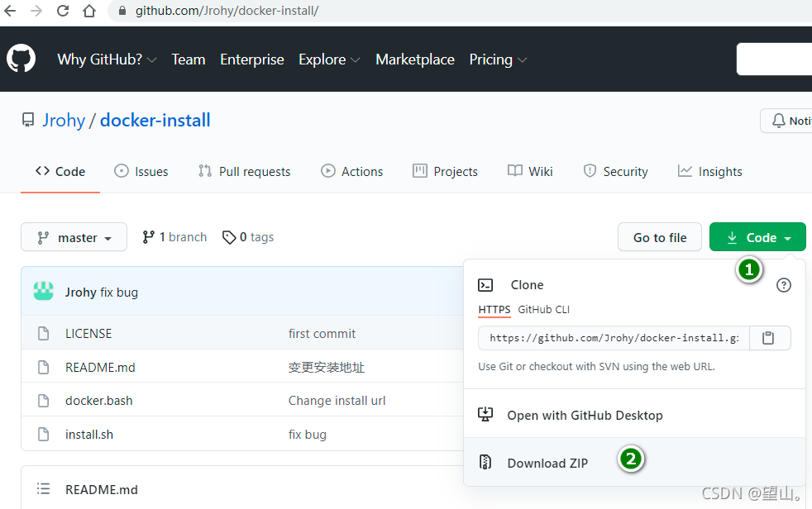Click the GitHub Octocat logo
Screen dimensions: 812x509
tap(21, 59)
